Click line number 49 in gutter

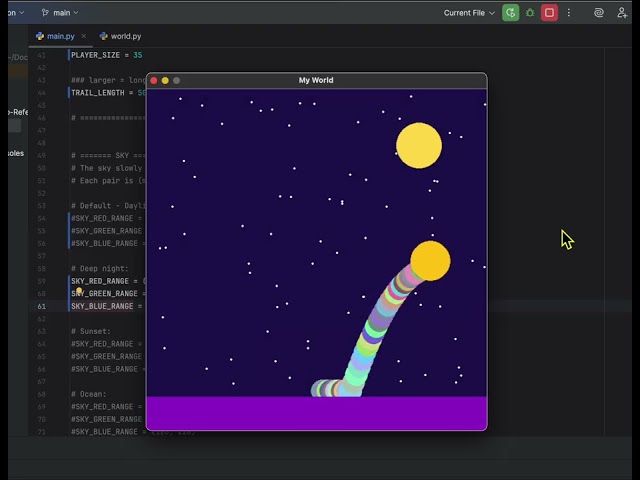click(x=42, y=156)
